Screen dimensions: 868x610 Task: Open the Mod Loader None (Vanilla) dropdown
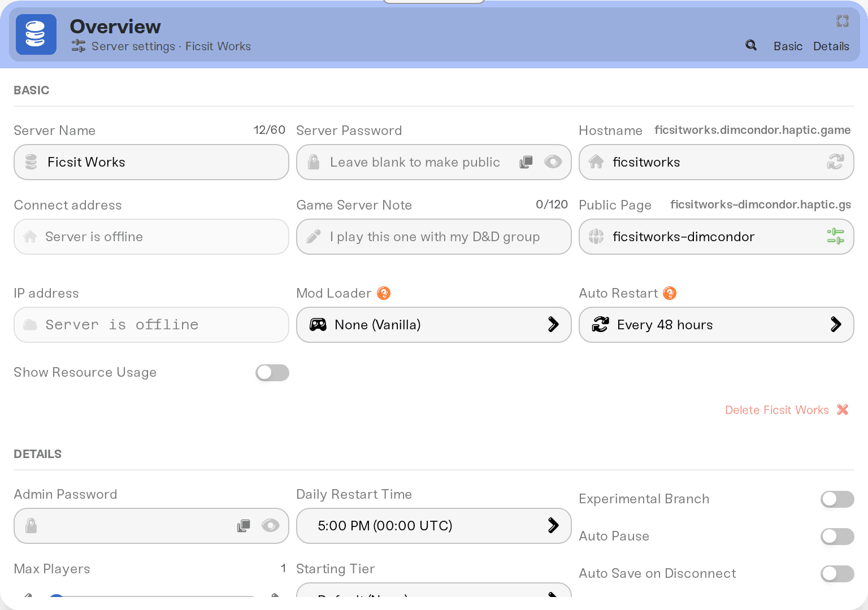pyautogui.click(x=434, y=325)
